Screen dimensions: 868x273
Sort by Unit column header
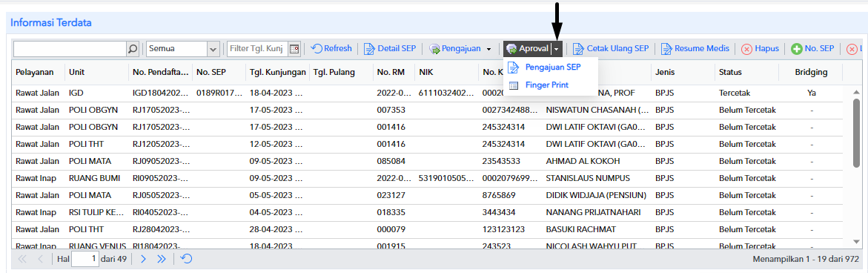[x=97, y=73]
